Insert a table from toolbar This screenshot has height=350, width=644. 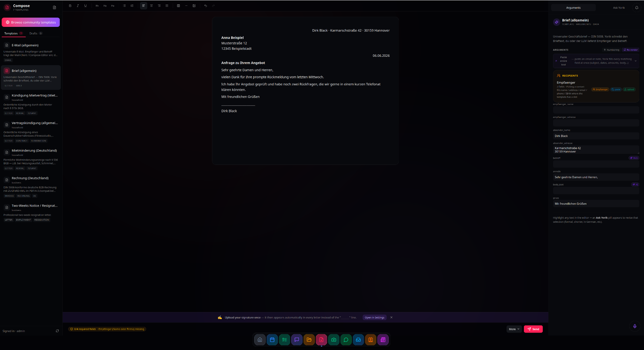point(178,6)
